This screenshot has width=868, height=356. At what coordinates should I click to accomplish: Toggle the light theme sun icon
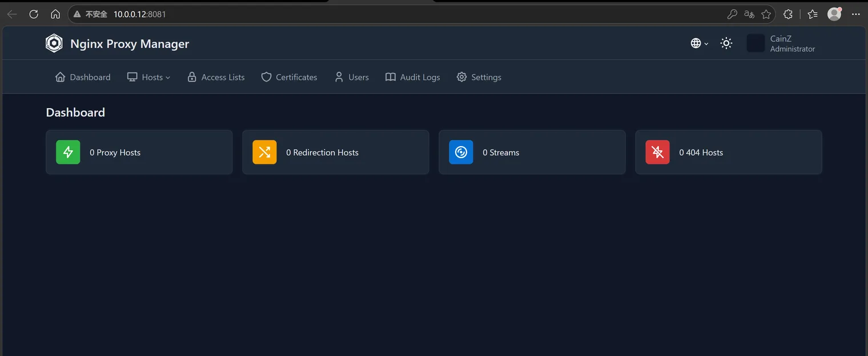726,43
